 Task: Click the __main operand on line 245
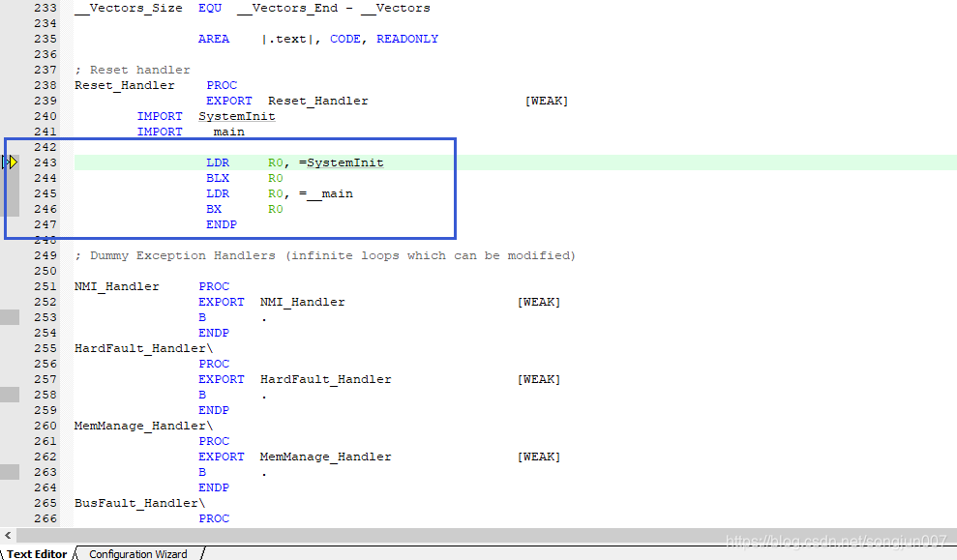click(x=329, y=193)
